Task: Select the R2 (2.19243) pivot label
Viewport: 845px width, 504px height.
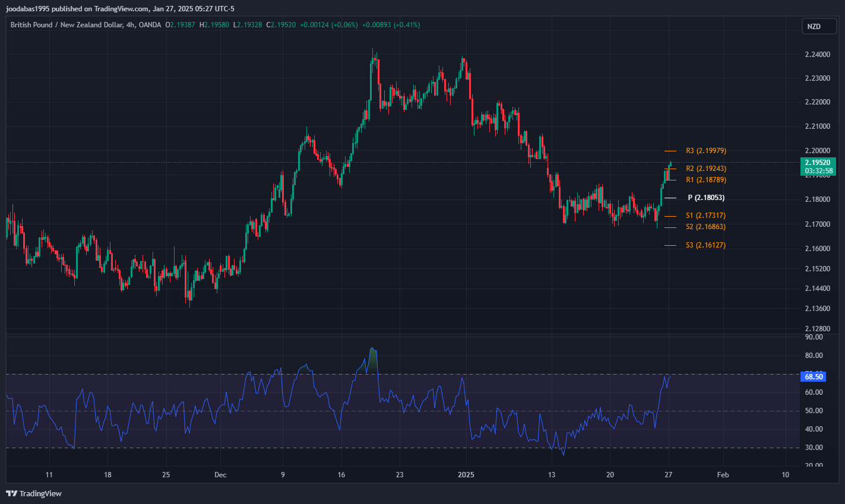Action: tap(705, 169)
